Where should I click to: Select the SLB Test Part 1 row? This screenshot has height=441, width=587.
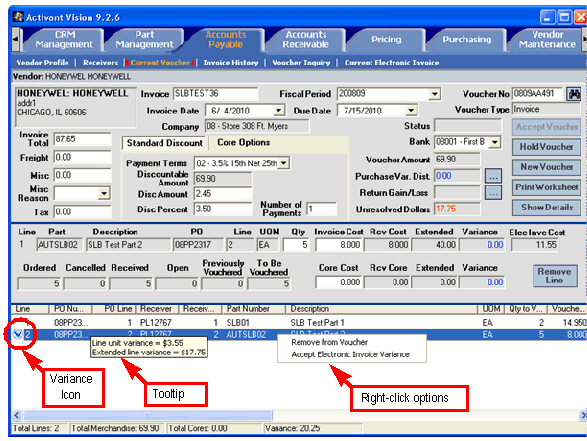tap(298, 322)
